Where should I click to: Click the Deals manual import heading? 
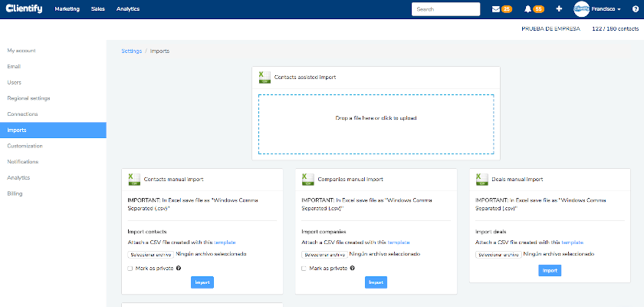tap(517, 179)
